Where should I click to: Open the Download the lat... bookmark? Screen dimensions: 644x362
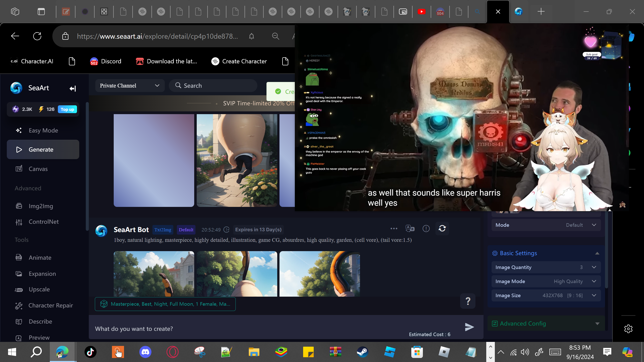(166, 61)
